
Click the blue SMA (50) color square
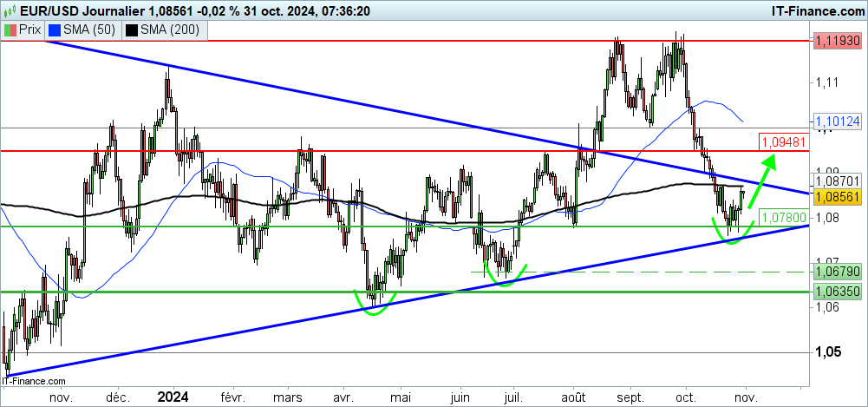pos(55,30)
